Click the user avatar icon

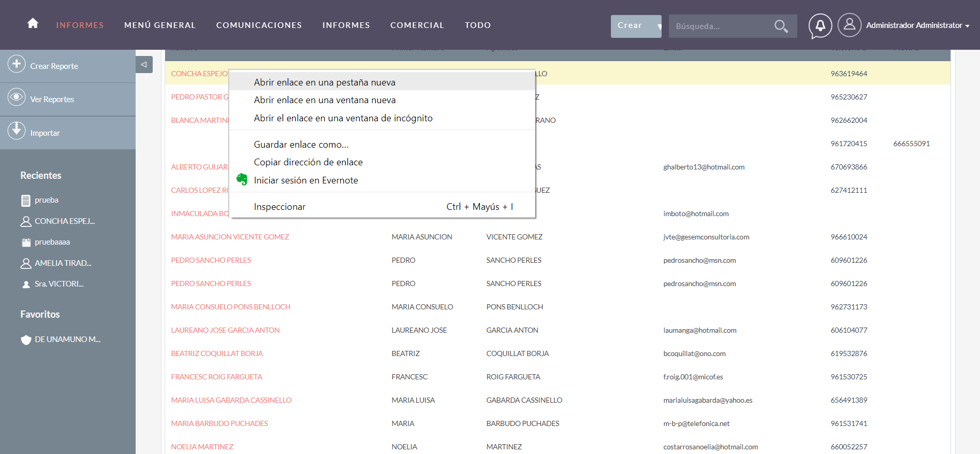click(x=849, y=24)
